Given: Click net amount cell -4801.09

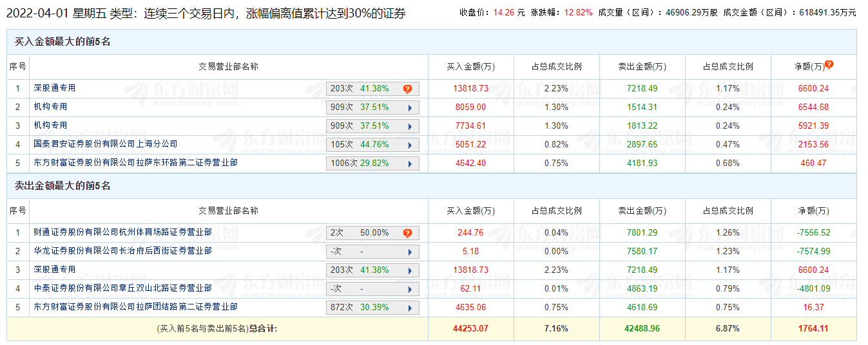Looking at the screenshot, I should (813, 289).
